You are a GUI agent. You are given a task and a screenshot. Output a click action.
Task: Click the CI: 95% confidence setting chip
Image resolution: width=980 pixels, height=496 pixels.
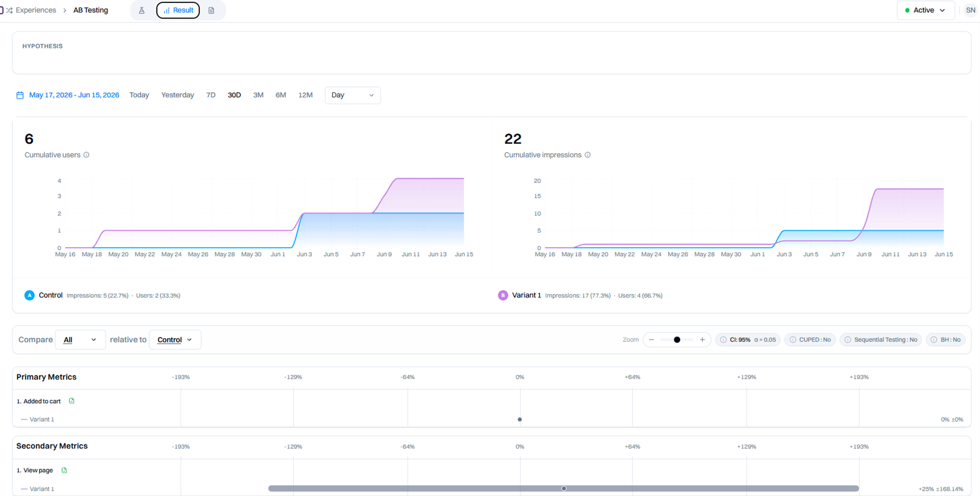[748, 340]
